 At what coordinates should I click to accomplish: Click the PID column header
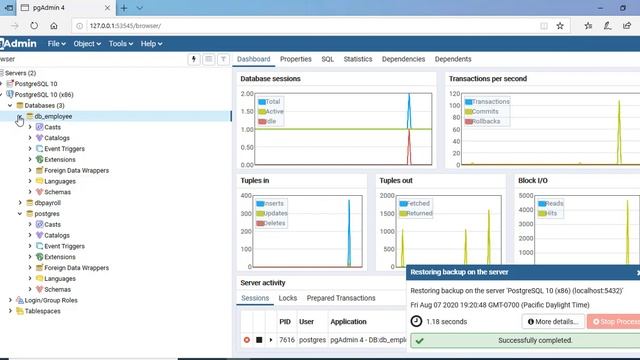tap(285, 322)
